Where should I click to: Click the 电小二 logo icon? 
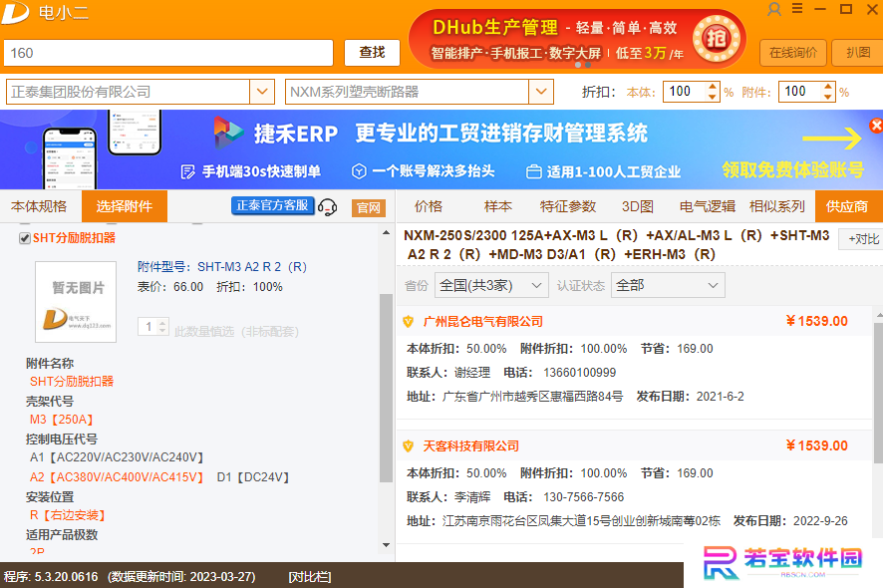click(15, 12)
